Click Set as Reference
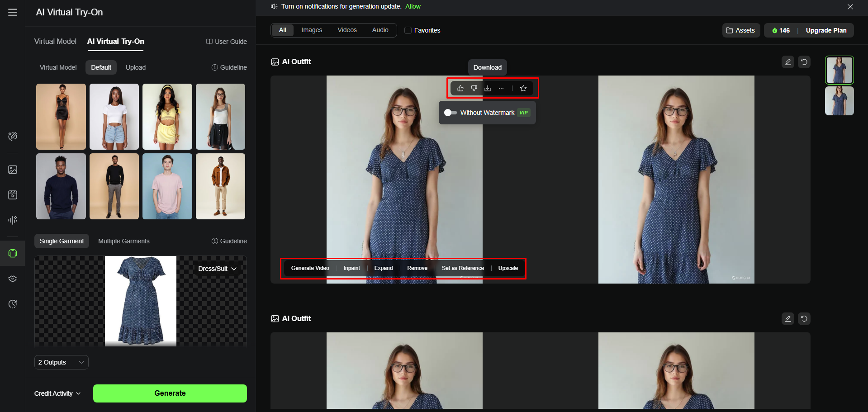This screenshot has width=868, height=412. [463, 268]
